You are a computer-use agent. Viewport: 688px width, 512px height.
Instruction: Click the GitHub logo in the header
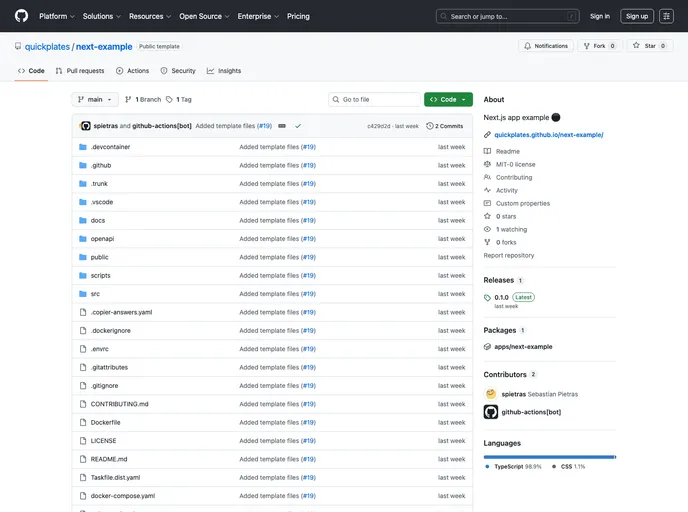pyautogui.click(x=21, y=16)
